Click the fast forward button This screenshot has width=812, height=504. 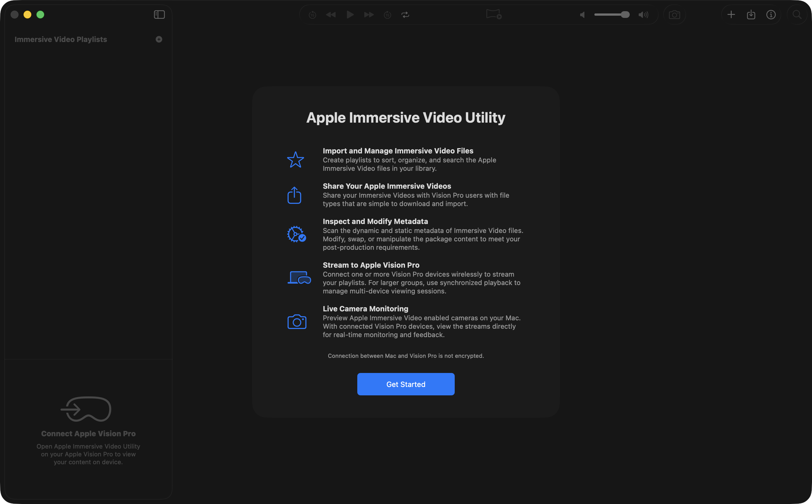coord(369,15)
